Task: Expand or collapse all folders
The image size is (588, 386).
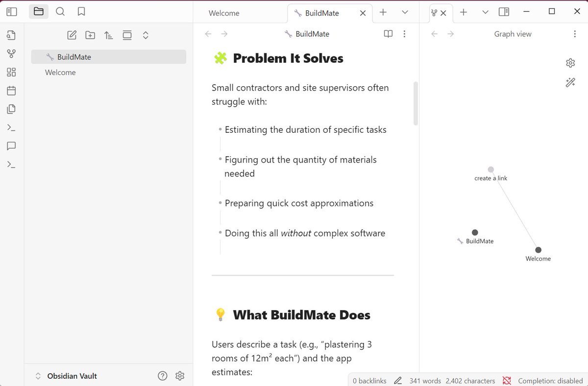Action: click(146, 35)
